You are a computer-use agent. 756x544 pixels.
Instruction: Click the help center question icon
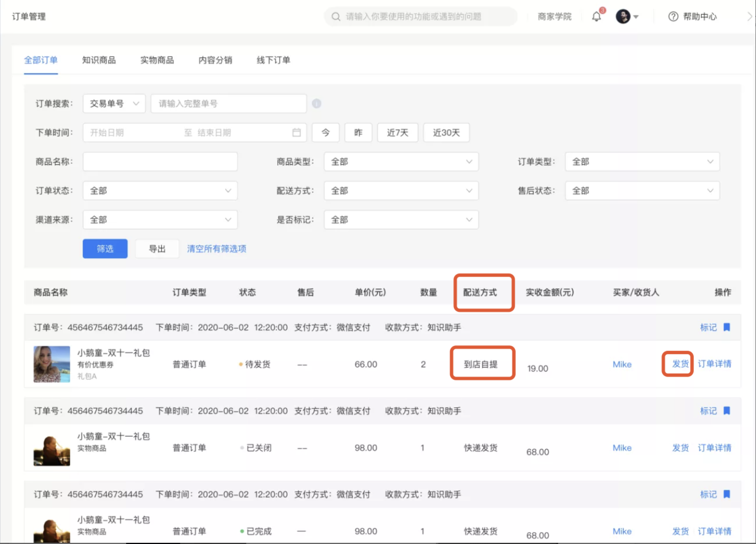[x=673, y=17]
